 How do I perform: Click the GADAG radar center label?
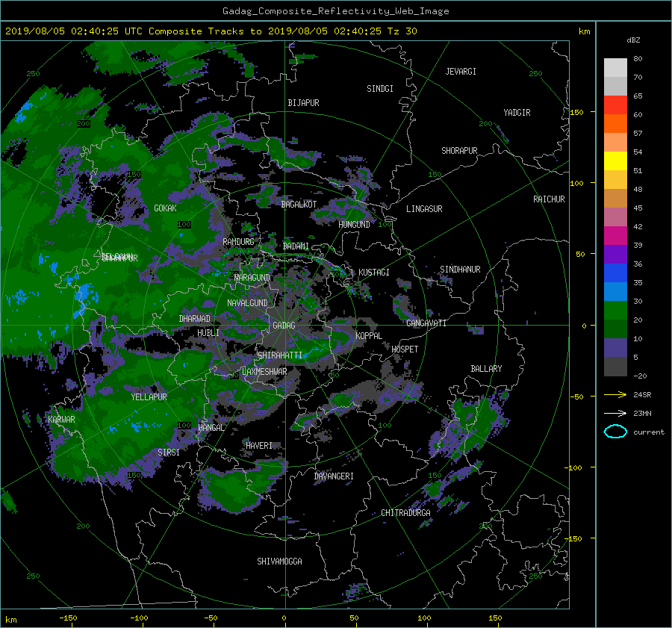(284, 326)
